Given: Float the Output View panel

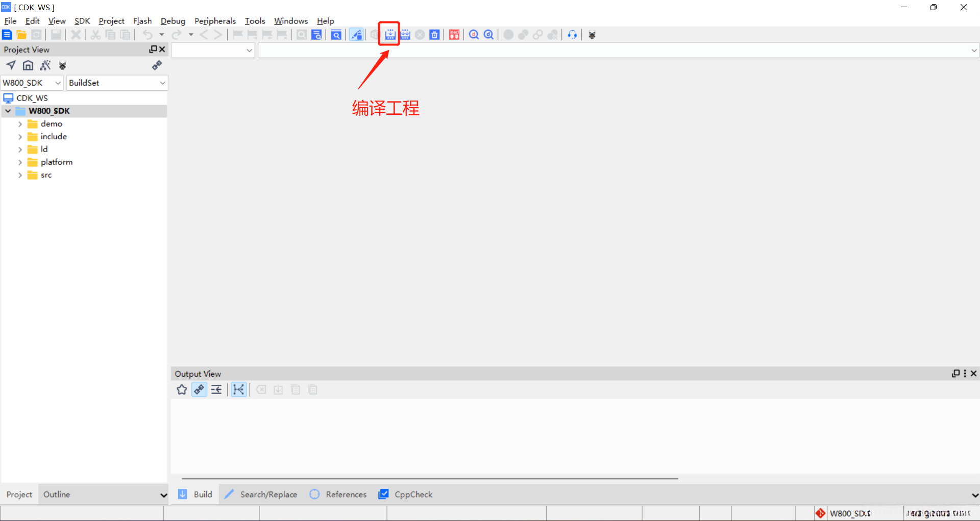Looking at the screenshot, I should point(955,374).
